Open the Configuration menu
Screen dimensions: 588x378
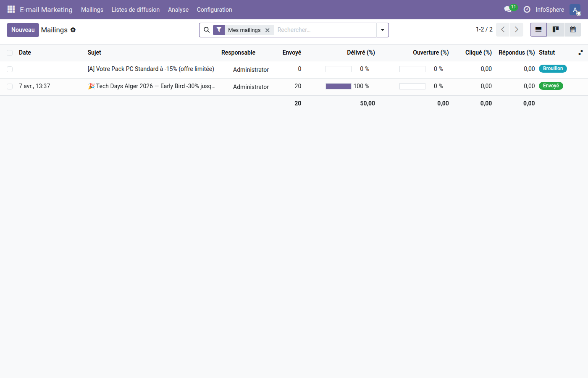coord(214,9)
